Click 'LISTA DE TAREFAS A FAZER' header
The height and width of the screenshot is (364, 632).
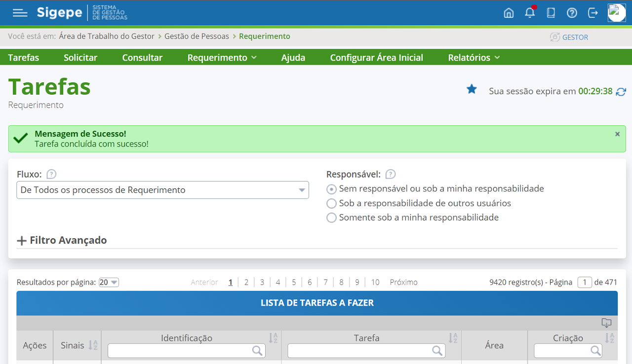coord(317,303)
